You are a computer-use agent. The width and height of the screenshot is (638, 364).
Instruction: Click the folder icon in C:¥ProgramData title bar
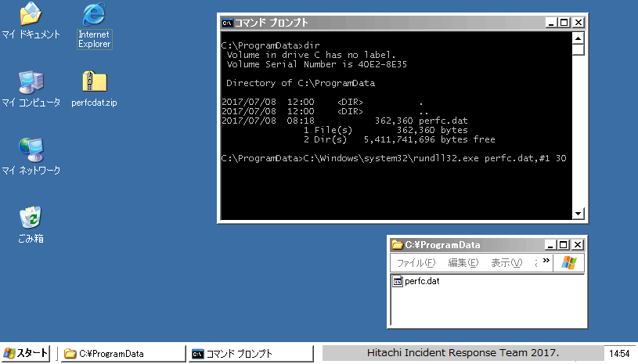point(397,245)
